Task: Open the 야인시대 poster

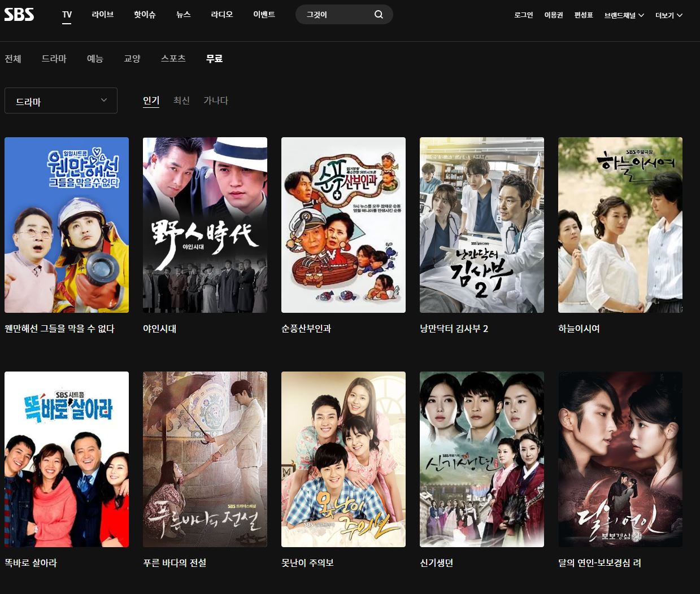Action: pyautogui.click(x=205, y=225)
